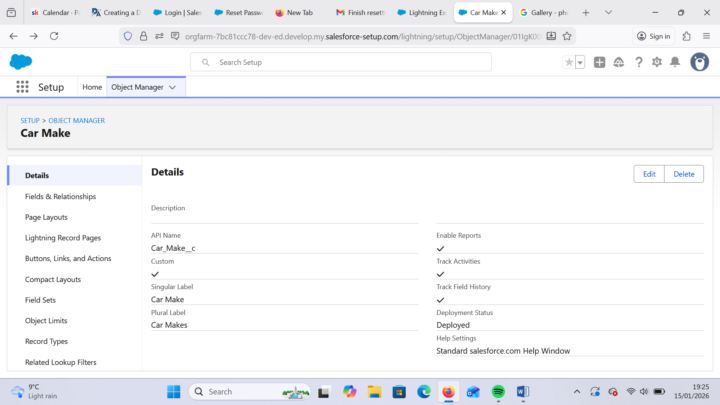Open the Salesforce Help question mark
The width and height of the screenshot is (720, 405).
pyautogui.click(x=638, y=62)
